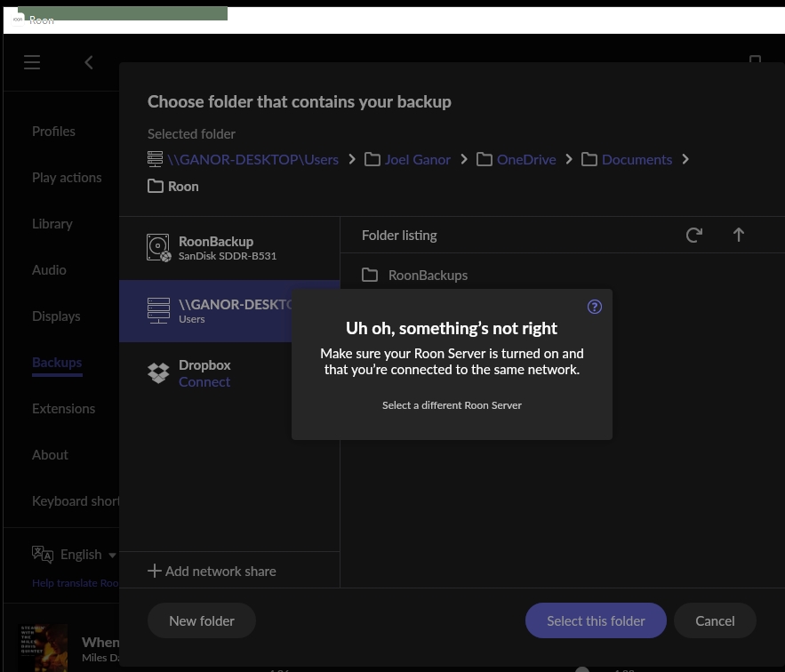Click the Help translate Roon link
Viewport: 785px width, 672px height.
tap(75, 583)
